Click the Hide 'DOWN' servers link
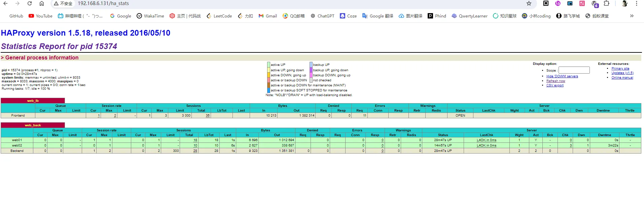The height and width of the screenshot is (209, 644). click(562, 76)
